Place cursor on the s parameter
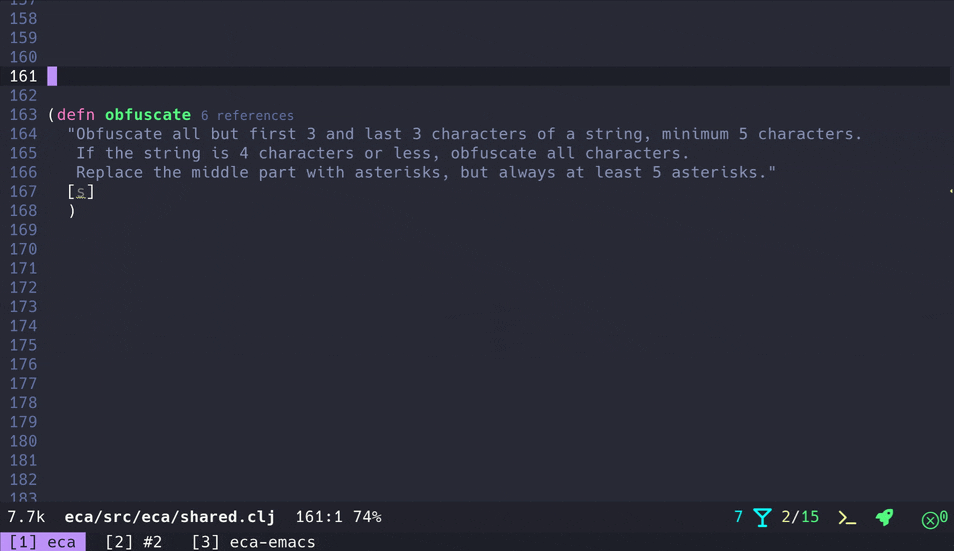Screen dimensions: 954x551 (x=81, y=192)
